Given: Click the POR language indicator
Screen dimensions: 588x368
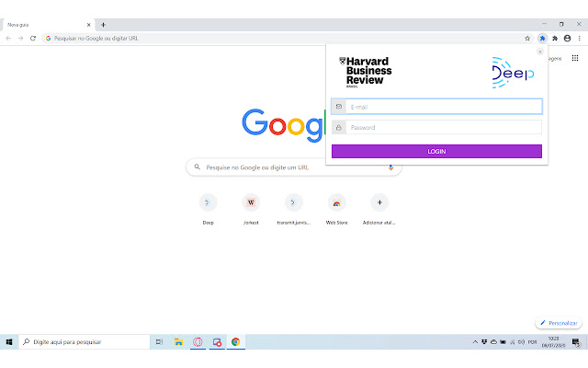Looking at the screenshot, I should pyautogui.click(x=533, y=342).
